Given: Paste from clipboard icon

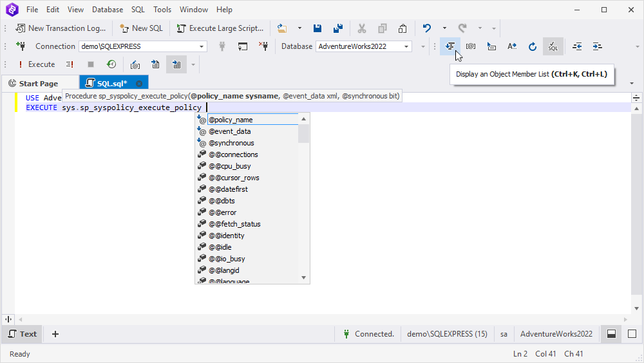Looking at the screenshot, I should click(402, 28).
